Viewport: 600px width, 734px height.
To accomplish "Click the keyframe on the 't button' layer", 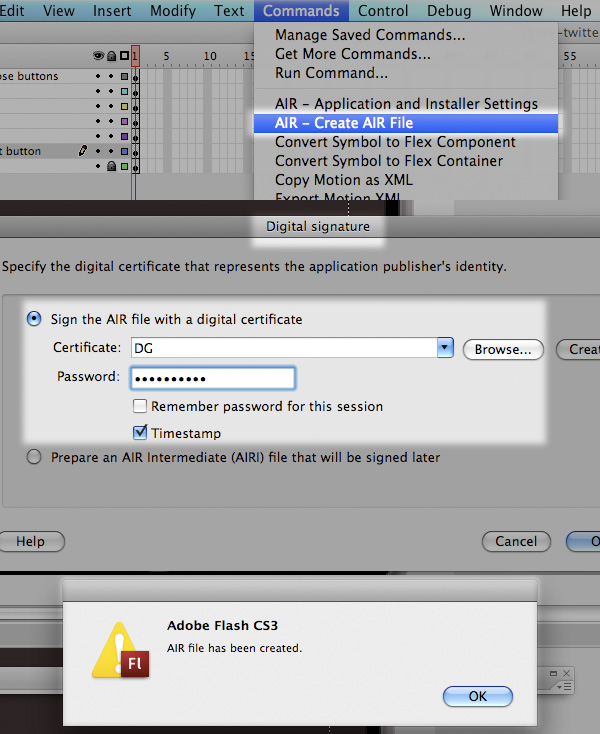I will point(136,152).
